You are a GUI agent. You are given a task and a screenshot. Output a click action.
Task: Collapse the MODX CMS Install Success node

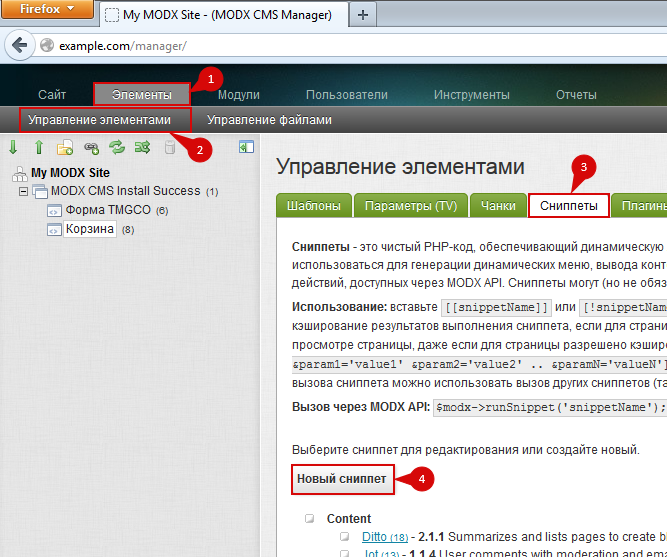click(x=25, y=191)
